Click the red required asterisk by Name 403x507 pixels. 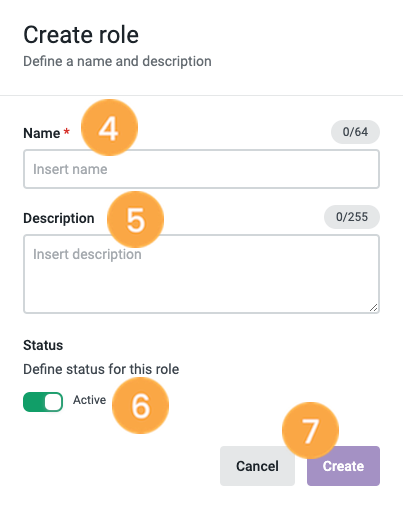67,131
